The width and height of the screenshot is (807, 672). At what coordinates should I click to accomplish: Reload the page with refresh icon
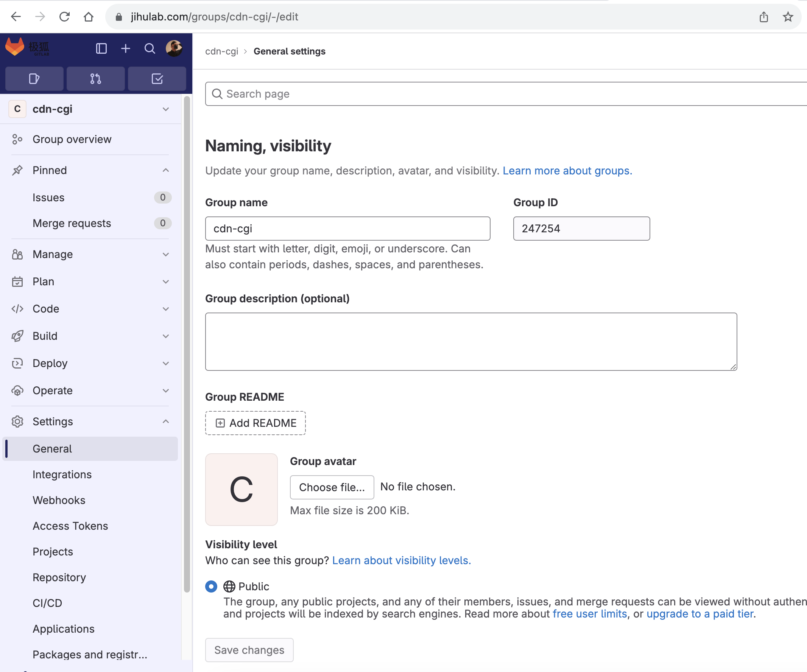(x=64, y=17)
